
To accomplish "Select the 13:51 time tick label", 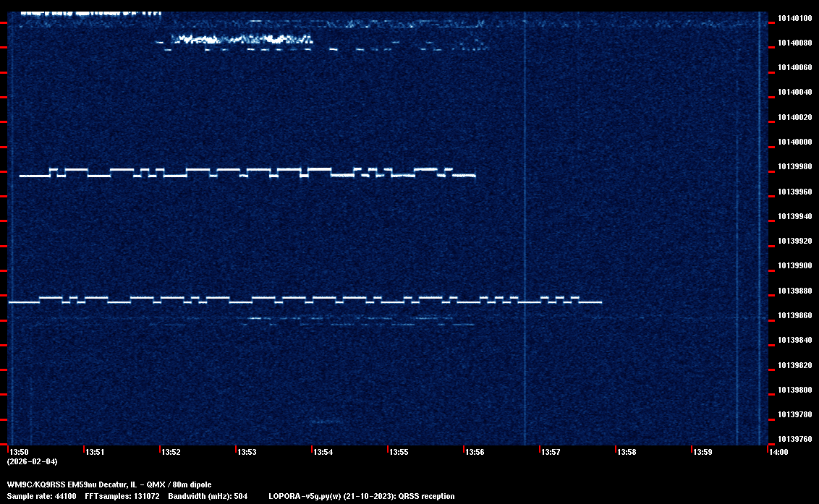I will tap(95, 452).
